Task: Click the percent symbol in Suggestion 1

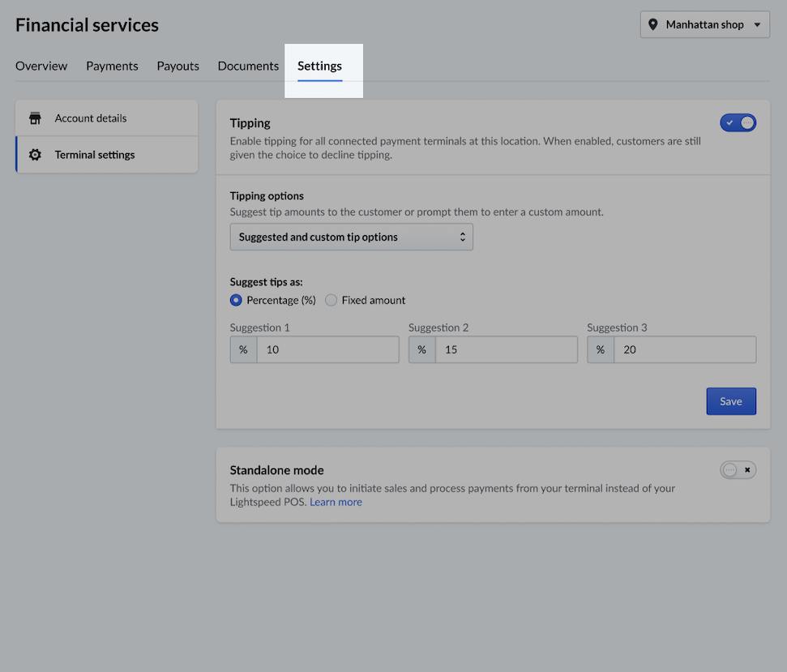Action: 243,350
